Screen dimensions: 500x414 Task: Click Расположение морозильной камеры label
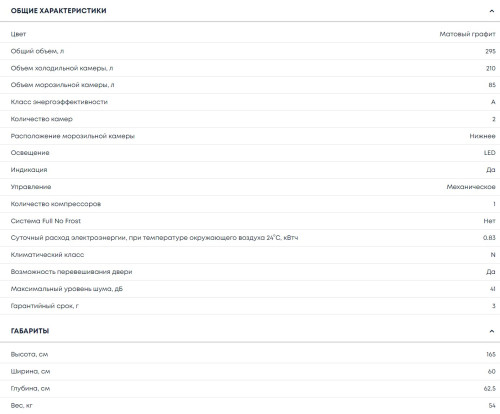click(x=73, y=136)
